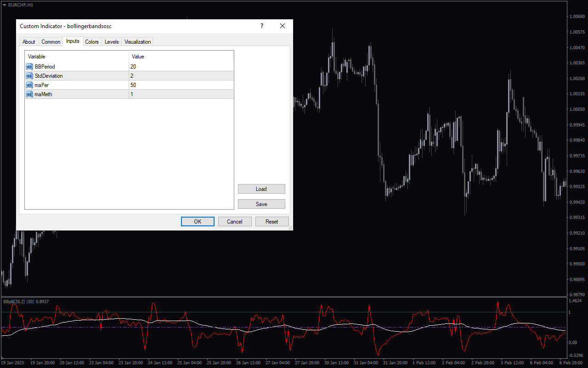
Task: Click the BBPeriod variable type icon
Action: [29, 67]
